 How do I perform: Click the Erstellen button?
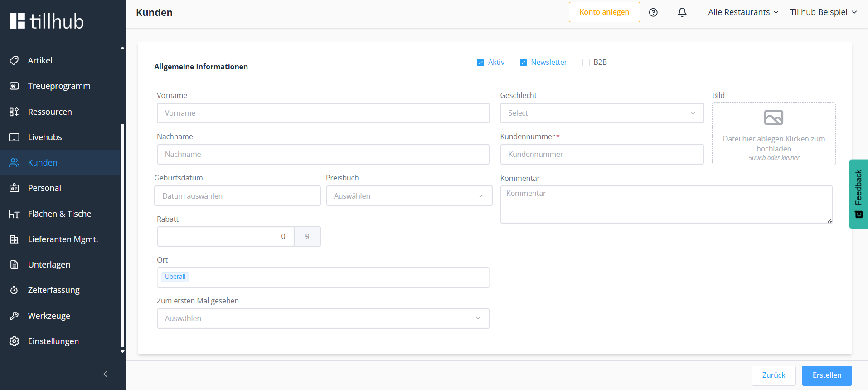click(x=827, y=375)
